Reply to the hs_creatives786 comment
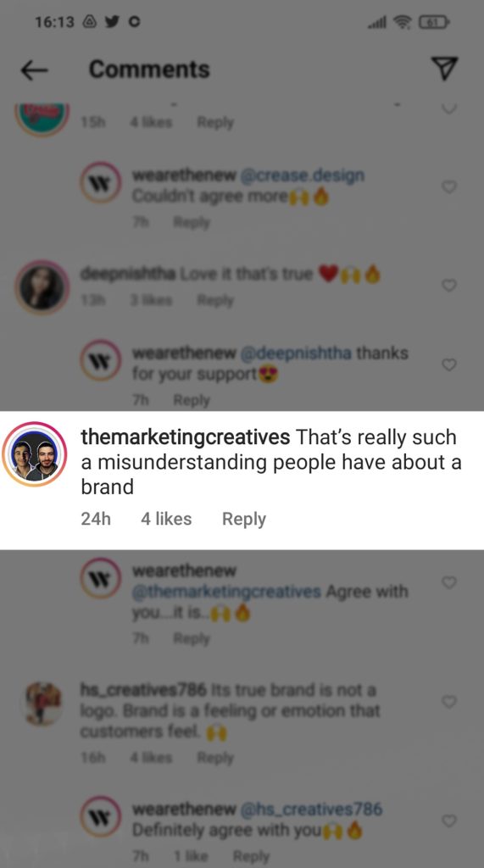This screenshot has height=868, width=484. tap(215, 757)
